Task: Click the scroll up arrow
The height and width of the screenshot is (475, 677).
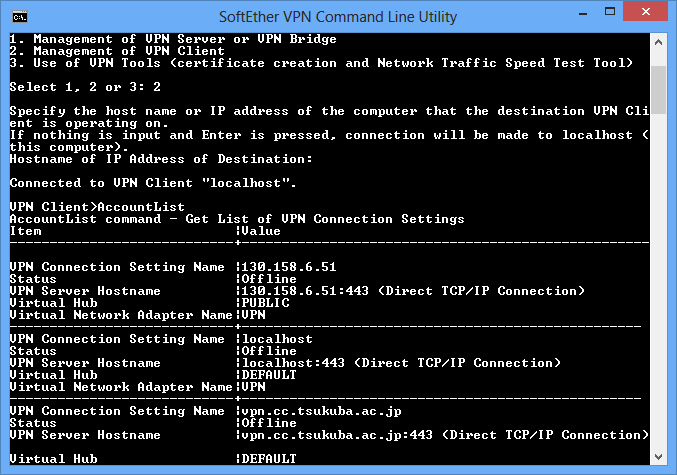Action: (658, 42)
